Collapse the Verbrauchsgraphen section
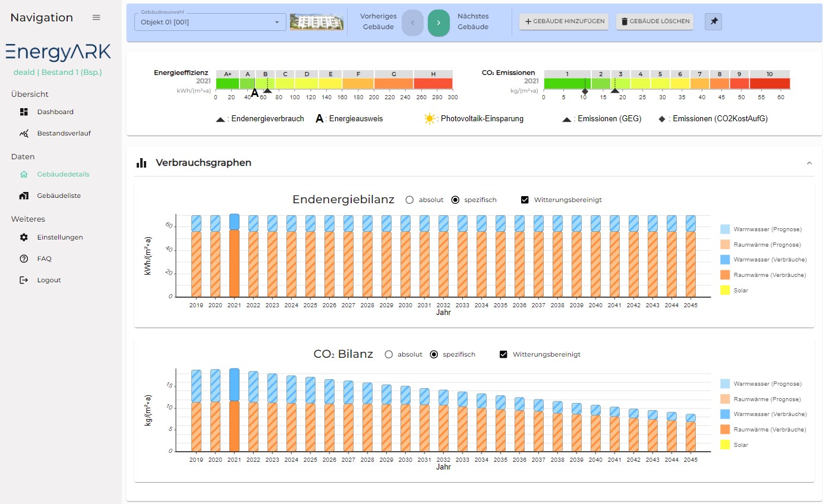823x504 pixels. click(x=809, y=163)
